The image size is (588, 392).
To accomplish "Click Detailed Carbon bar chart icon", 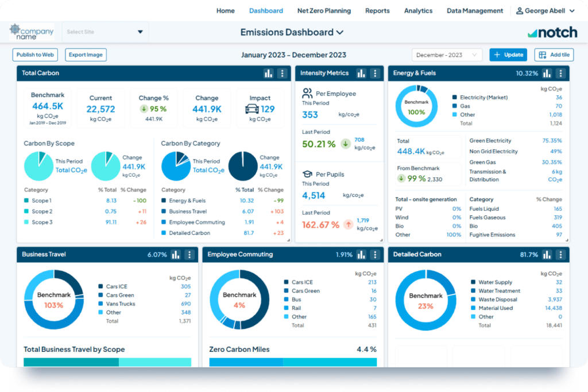I will click(547, 255).
